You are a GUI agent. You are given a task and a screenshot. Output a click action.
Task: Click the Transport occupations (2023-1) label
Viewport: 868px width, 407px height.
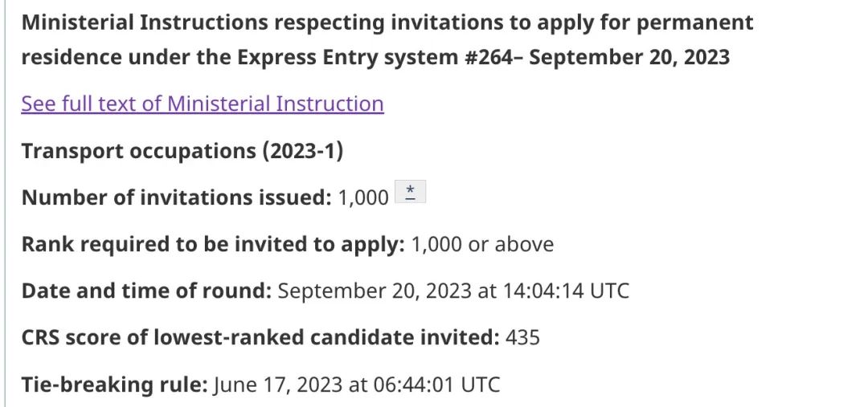pos(182,151)
